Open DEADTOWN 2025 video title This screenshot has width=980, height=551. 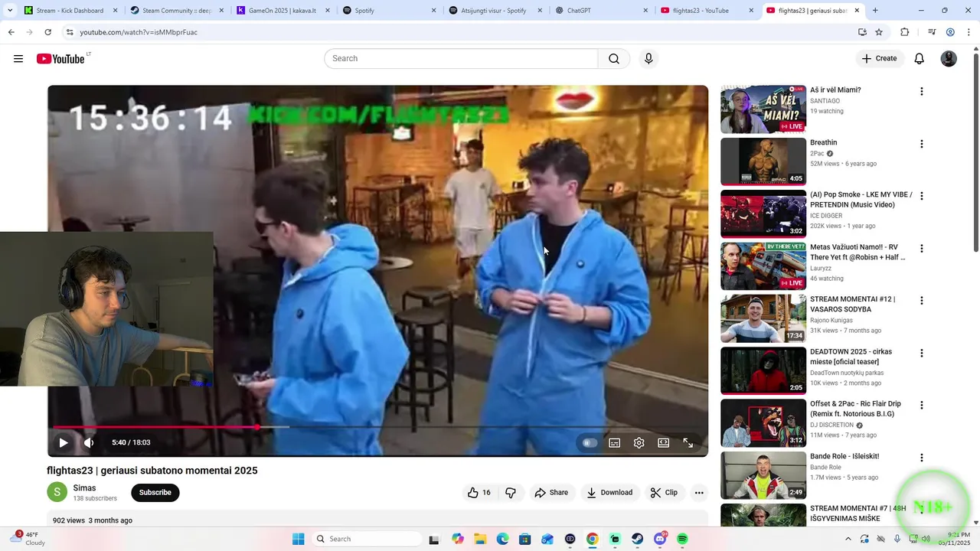(x=851, y=357)
